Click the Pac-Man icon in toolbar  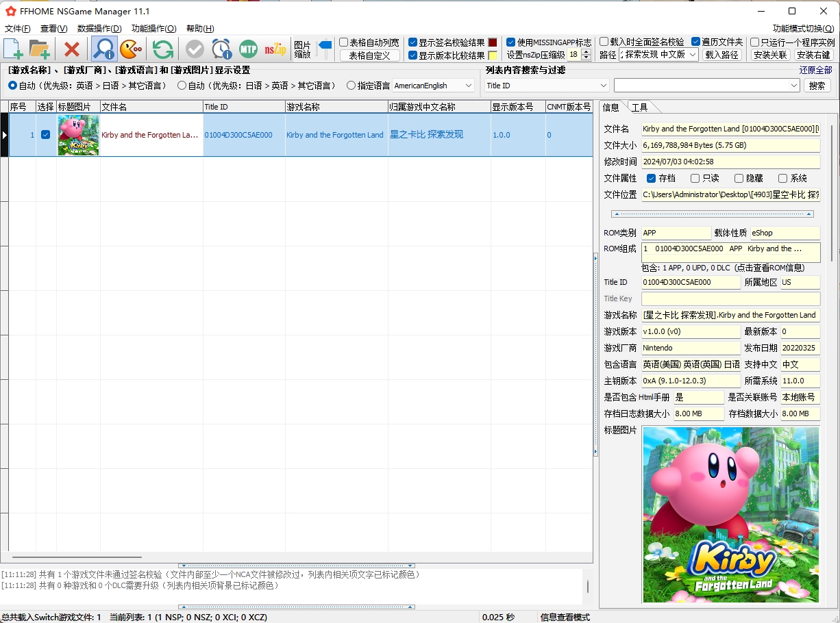point(131,49)
